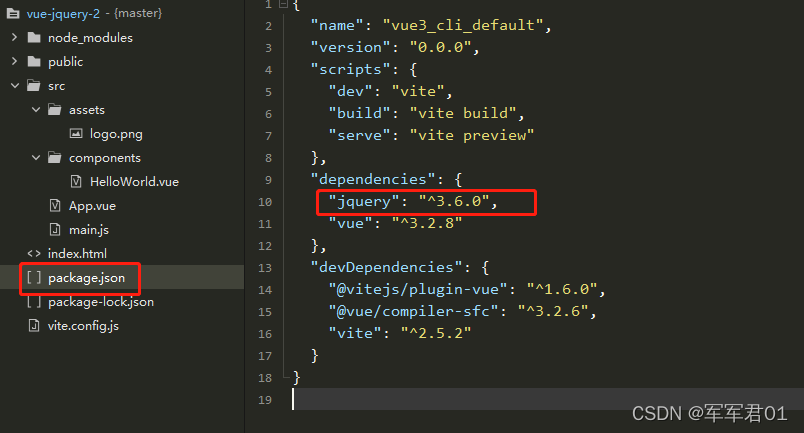Click the public folder icon
The height and width of the screenshot is (433, 804).
[x=34, y=62]
